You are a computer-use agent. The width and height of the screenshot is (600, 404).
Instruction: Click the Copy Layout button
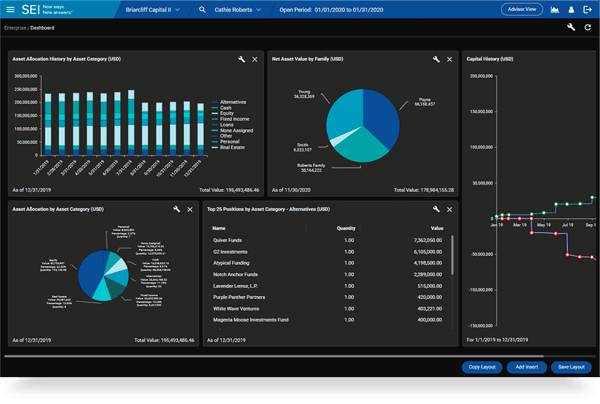click(x=482, y=367)
